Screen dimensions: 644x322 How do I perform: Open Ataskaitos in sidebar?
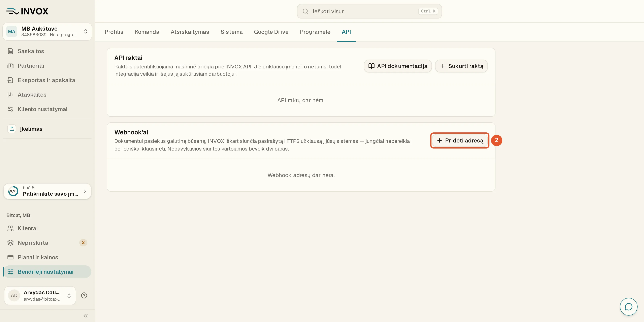47,95
